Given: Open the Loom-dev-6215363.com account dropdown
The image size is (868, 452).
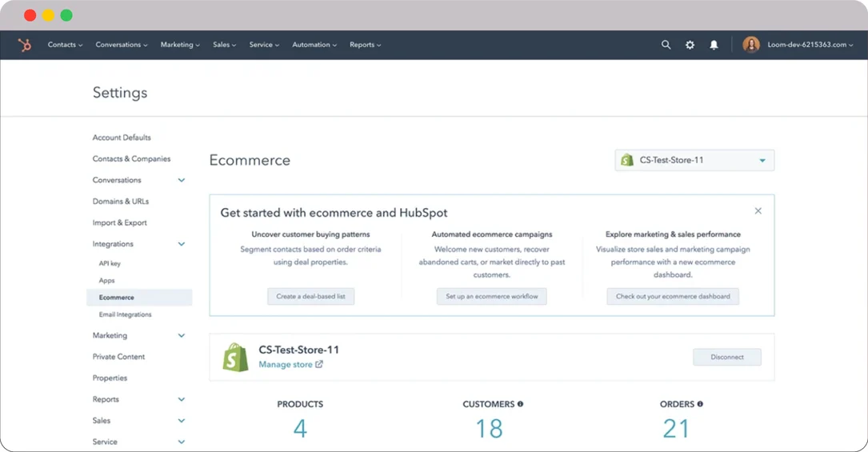Looking at the screenshot, I should point(810,45).
